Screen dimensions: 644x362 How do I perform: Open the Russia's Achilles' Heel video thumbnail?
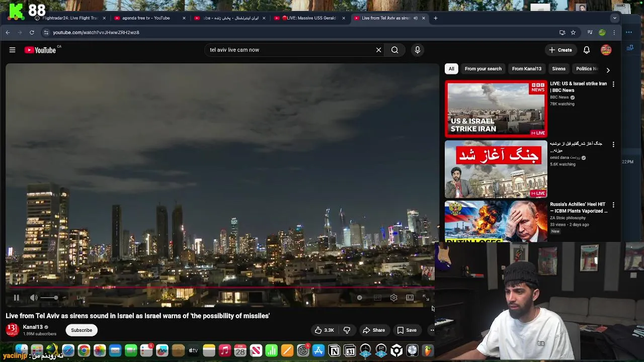496,221
